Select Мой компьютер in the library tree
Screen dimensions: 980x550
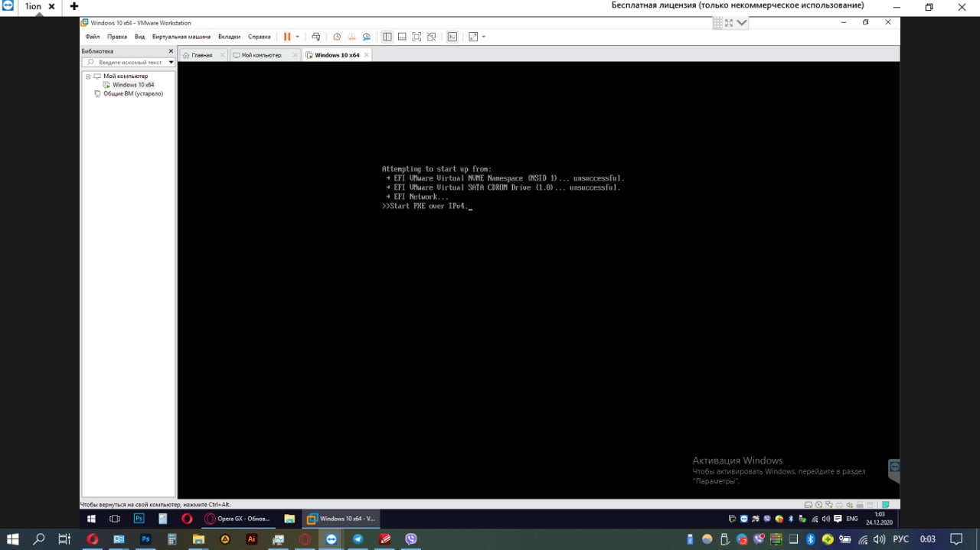(x=126, y=76)
